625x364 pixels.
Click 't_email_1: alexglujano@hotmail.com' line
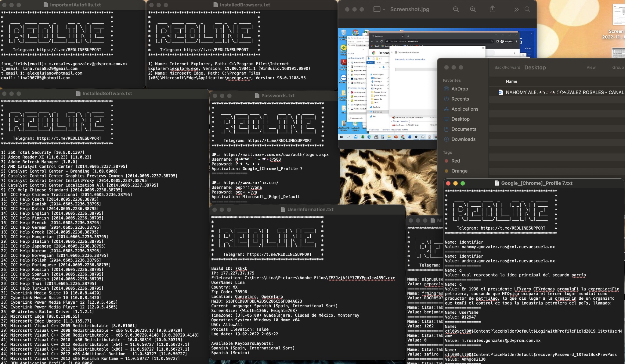(x=42, y=73)
